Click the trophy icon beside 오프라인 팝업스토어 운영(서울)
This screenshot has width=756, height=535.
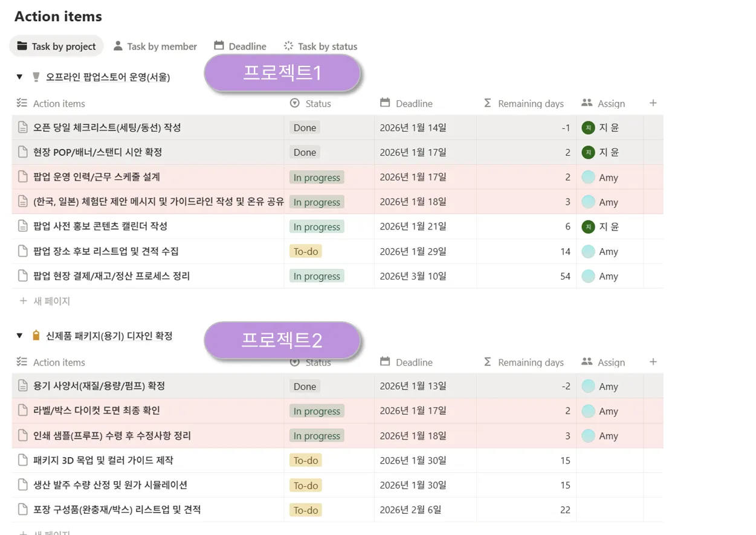[36, 77]
